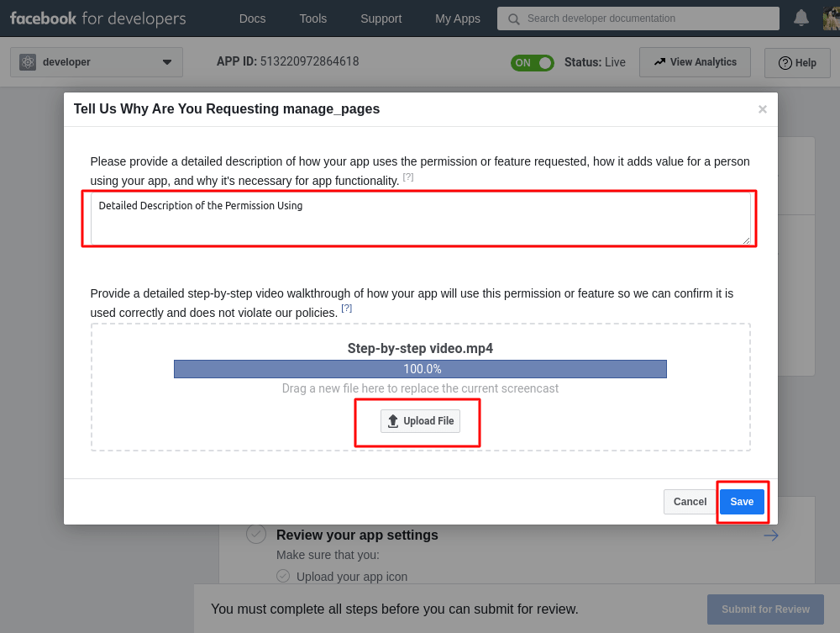The image size is (840, 633).
Task: Click the Upload your app icon checkmark
Action: [283, 576]
